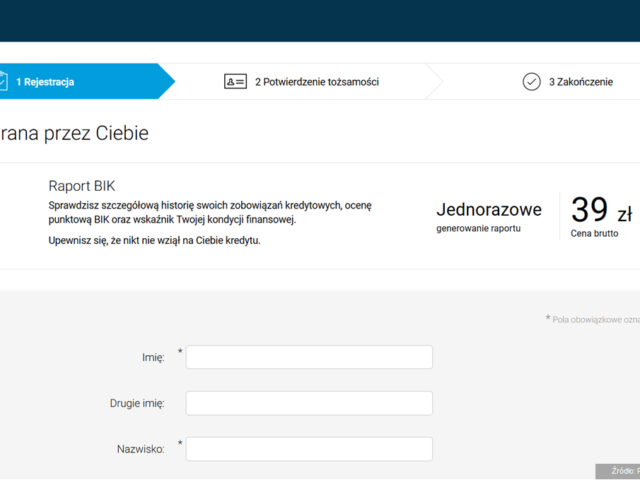Click the 'Pola obowiązkowe' required-fields note
Viewport: 640px width, 480px height.
pos(594,319)
